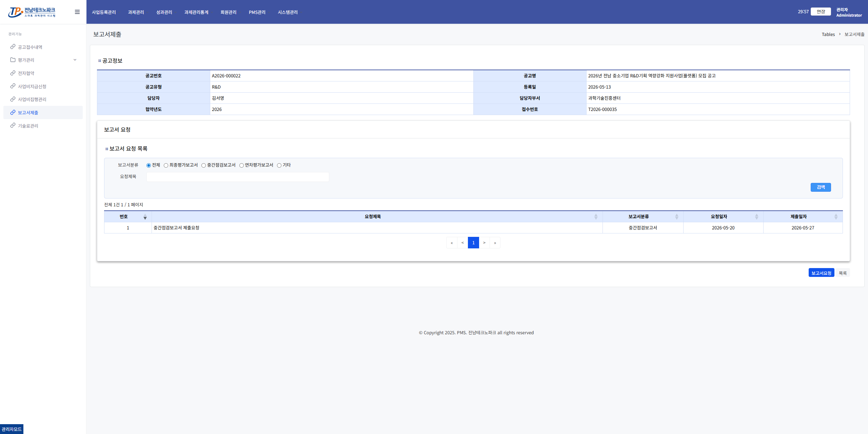Go to last page with » button
The height and width of the screenshot is (434, 868).
(x=495, y=243)
